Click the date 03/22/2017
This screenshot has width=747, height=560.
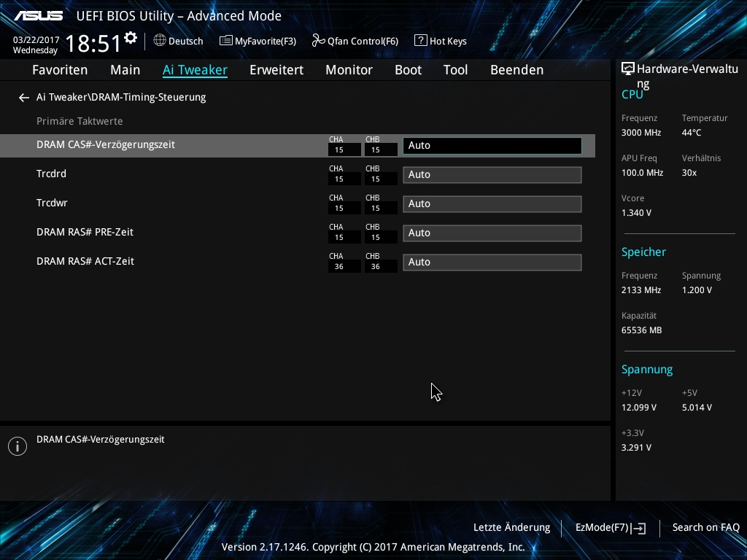click(36, 40)
